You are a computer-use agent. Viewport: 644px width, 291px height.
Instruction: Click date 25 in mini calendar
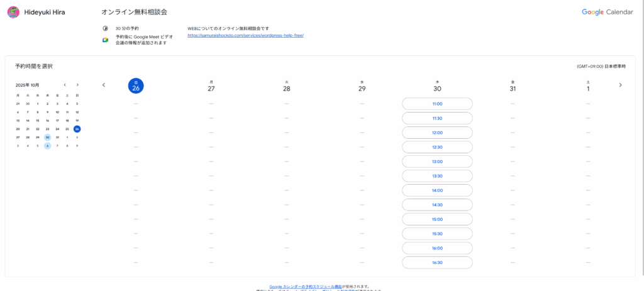(67, 129)
